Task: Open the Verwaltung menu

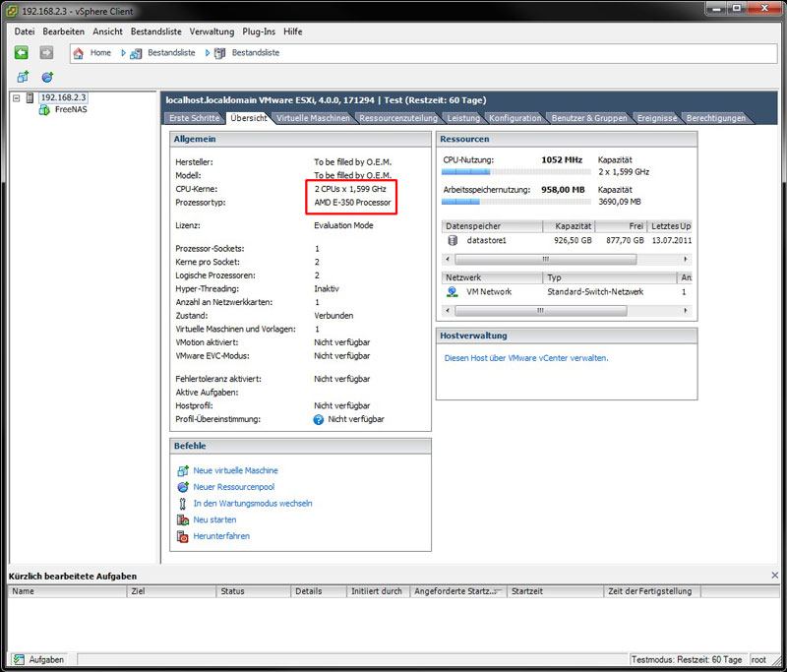Action: pos(212,31)
